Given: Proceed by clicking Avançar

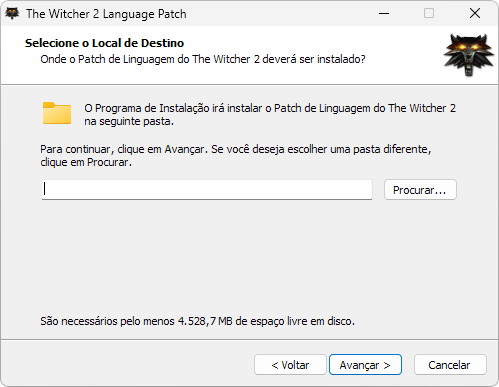Looking at the screenshot, I should tap(365, 365).
